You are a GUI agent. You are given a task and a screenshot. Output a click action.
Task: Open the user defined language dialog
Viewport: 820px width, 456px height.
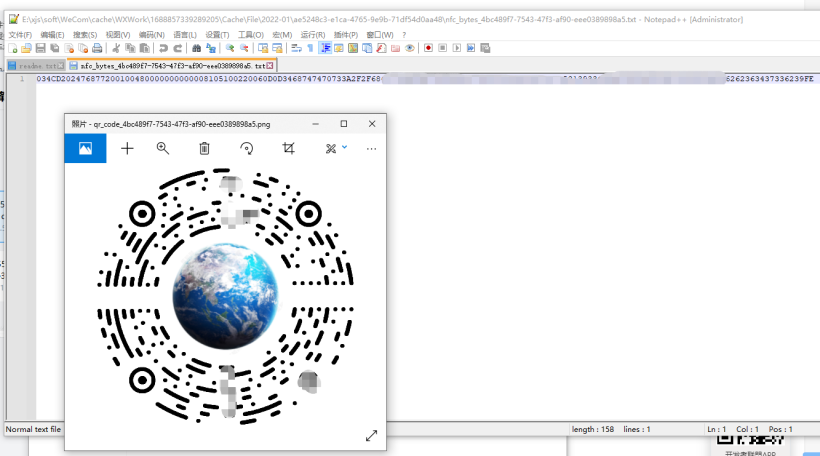(339, 48)
